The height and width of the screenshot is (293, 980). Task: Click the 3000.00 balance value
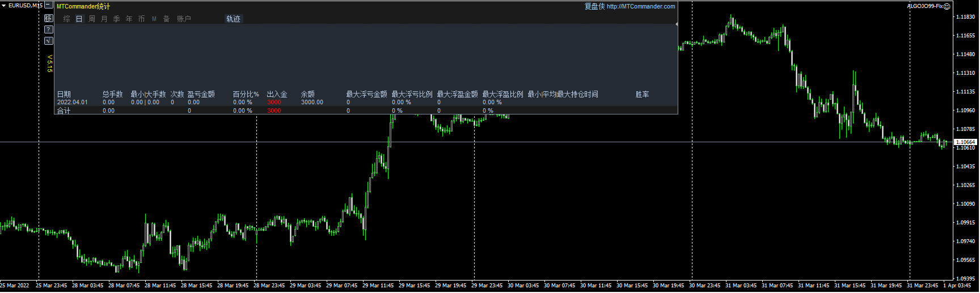pos(312,103)
